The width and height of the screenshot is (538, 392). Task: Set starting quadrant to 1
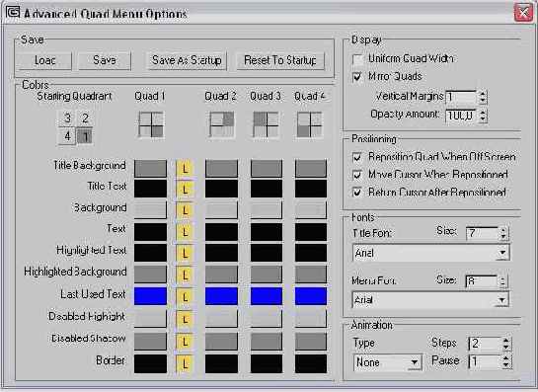coord(85,136)
